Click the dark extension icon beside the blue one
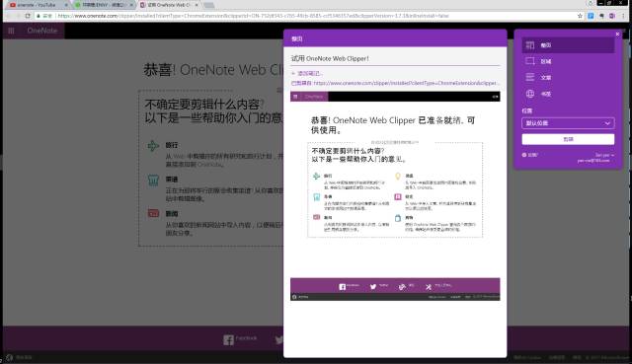Screen dimensions: 632x364 [601, 16]
